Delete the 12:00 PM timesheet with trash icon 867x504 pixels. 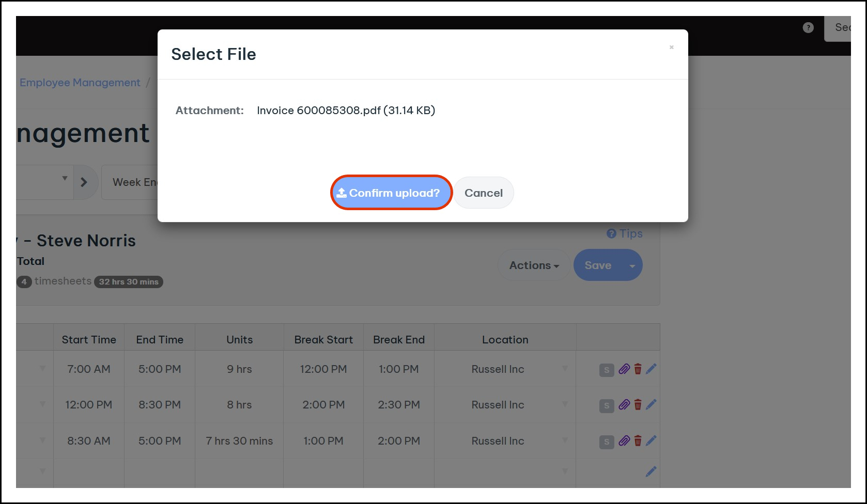tap(638, 405)
